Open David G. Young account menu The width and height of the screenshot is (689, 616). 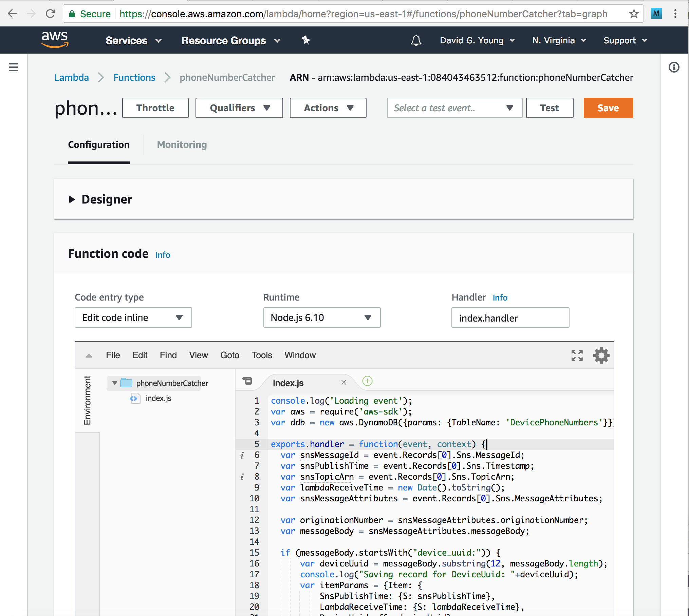pos(477,40)
